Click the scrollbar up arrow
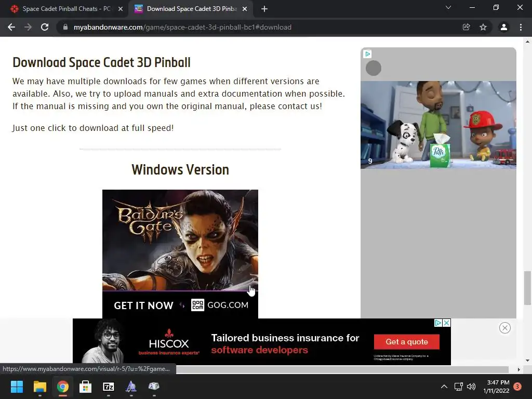This screenshot has width=532, height=399. click(527, 42)
